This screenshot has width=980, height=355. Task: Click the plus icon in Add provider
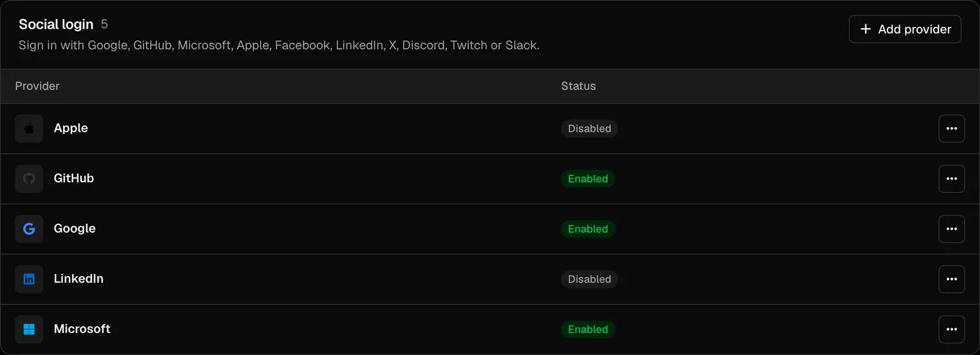865,29
